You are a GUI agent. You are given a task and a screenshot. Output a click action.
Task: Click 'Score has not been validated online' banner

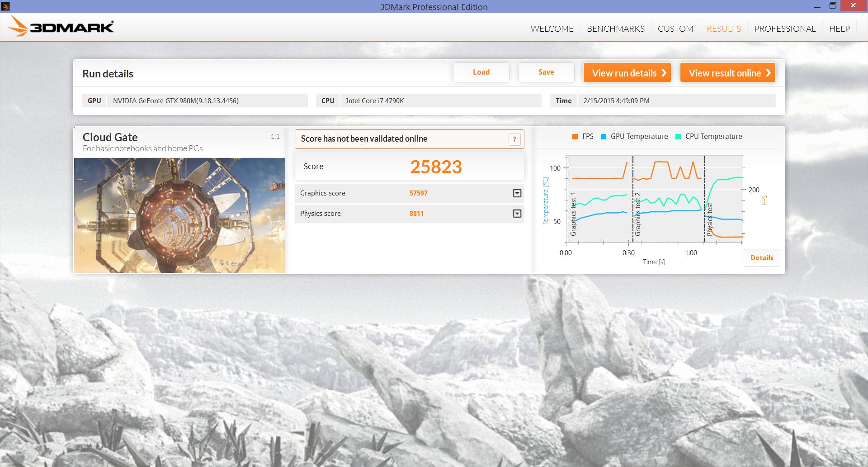[x=409, y=139]
